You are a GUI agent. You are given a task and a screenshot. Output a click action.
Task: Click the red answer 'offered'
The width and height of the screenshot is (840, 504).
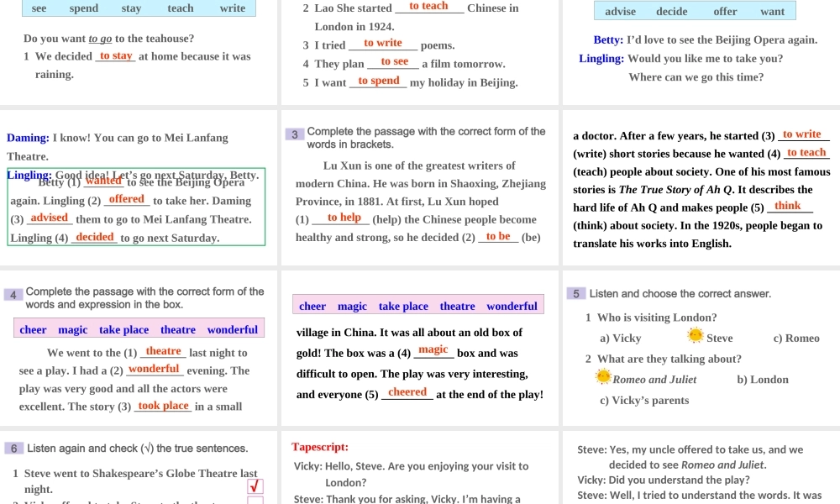(127, 199)
